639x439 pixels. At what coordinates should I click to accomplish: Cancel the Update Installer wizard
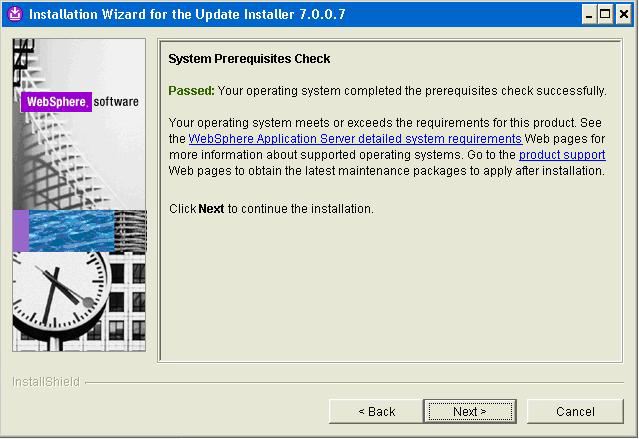click(575, 411)
